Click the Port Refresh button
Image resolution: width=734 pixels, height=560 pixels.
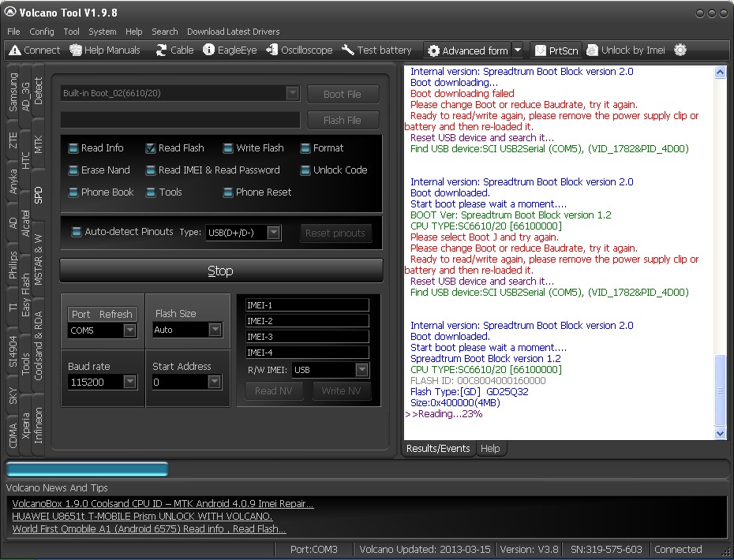[102, 314]
